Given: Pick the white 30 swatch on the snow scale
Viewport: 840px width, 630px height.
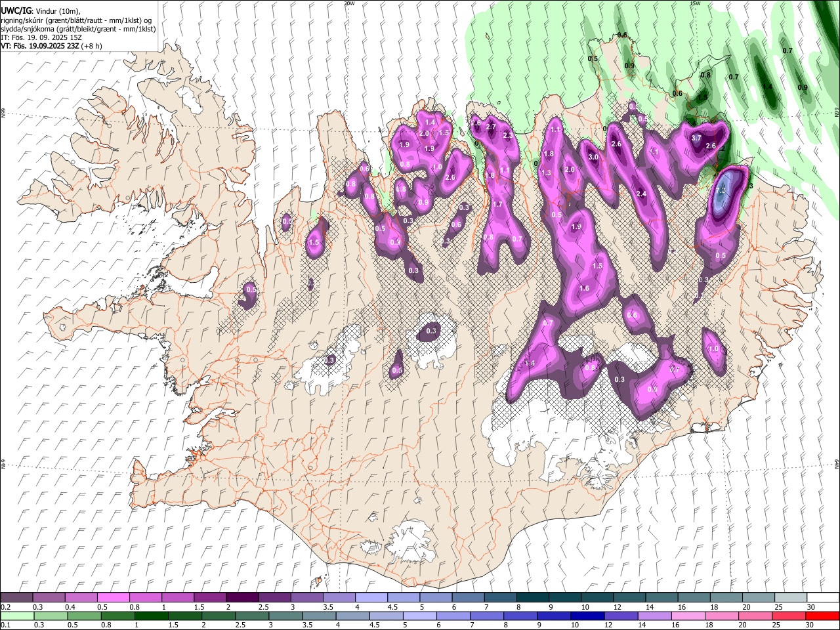Looking at the screenshot, I should pyautogui.click(x=822, y=597).
